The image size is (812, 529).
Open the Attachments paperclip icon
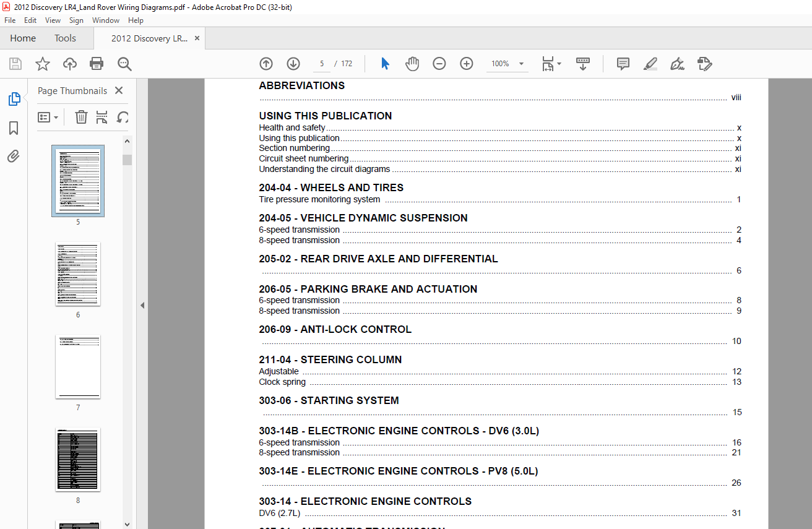(14, 157)
